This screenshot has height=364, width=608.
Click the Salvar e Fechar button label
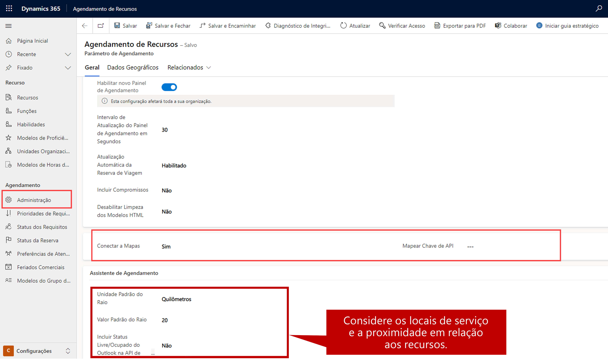coord(173,26)
